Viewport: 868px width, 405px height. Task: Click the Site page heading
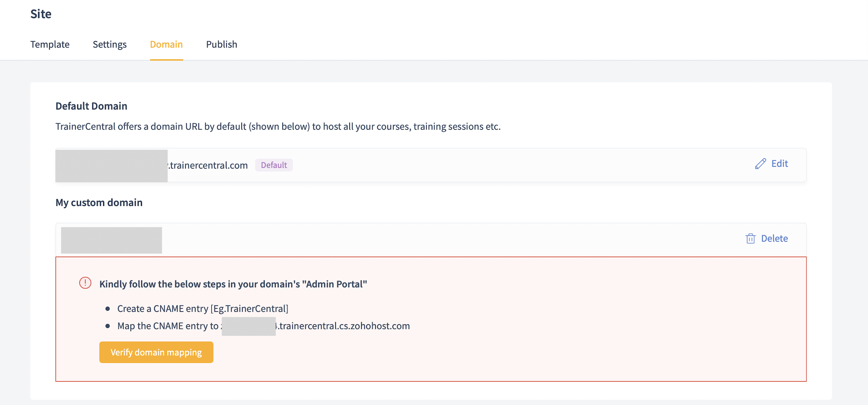(41, 14)
